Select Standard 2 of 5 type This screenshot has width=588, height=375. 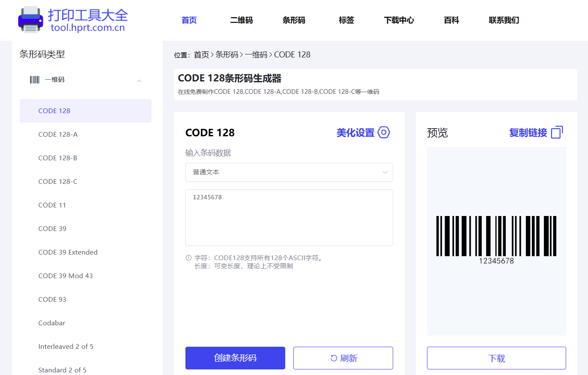coord(86,369)
